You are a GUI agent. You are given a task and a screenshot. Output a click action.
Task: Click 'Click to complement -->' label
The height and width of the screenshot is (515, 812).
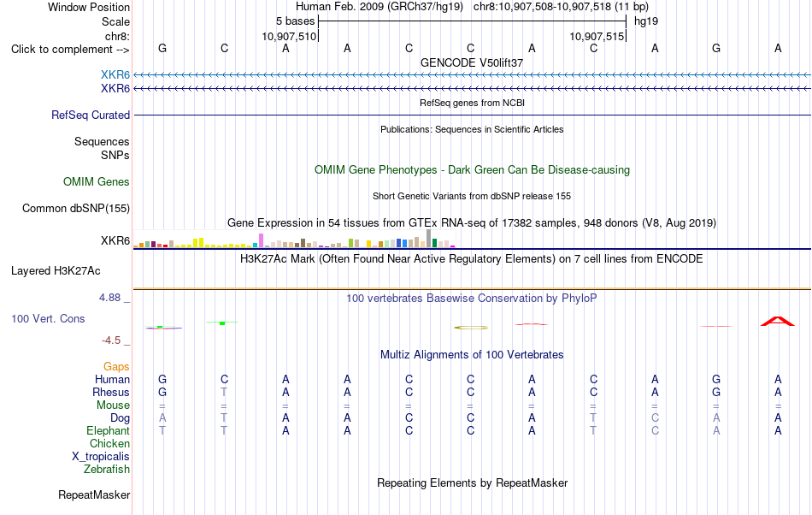point(70,50)
